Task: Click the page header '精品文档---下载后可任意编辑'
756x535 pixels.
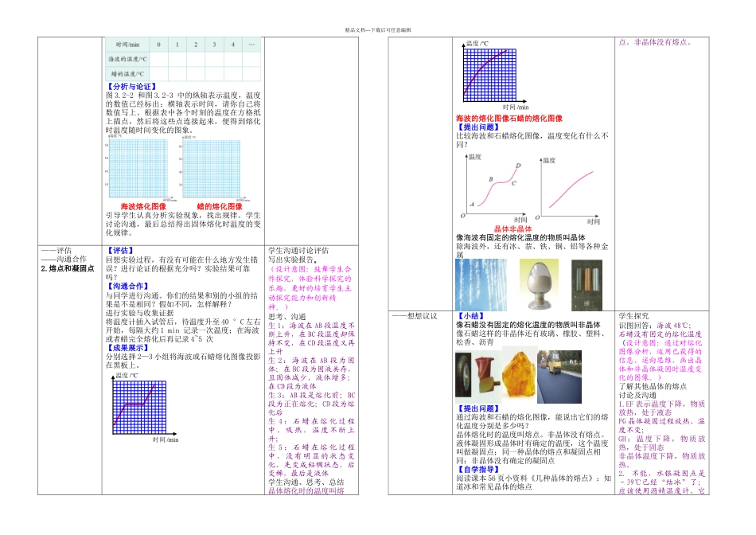Action: (377, 30)
